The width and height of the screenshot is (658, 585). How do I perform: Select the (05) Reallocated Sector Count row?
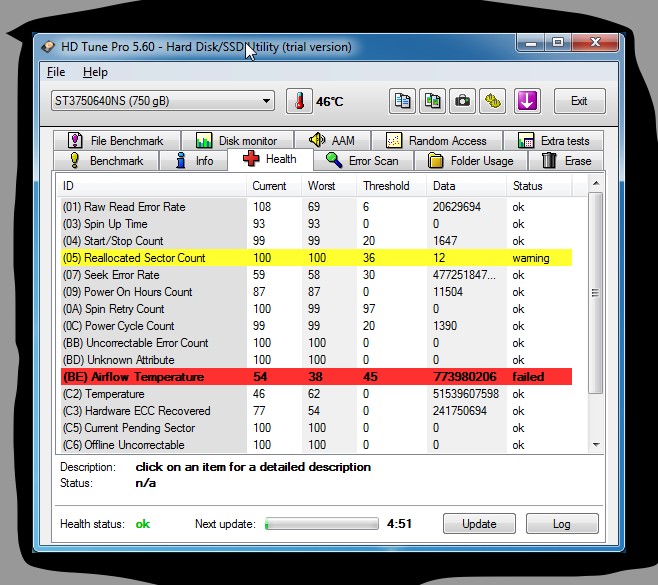tap(316, 258)
